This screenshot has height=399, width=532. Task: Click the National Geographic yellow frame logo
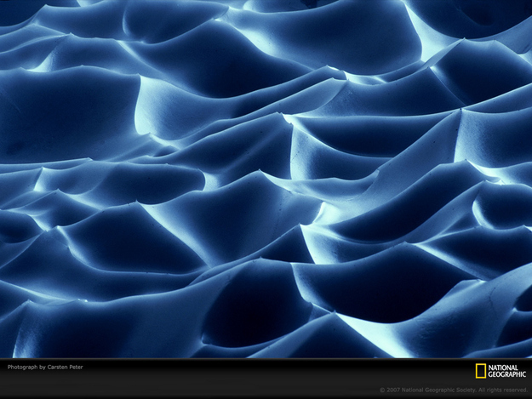coord(480,371)
